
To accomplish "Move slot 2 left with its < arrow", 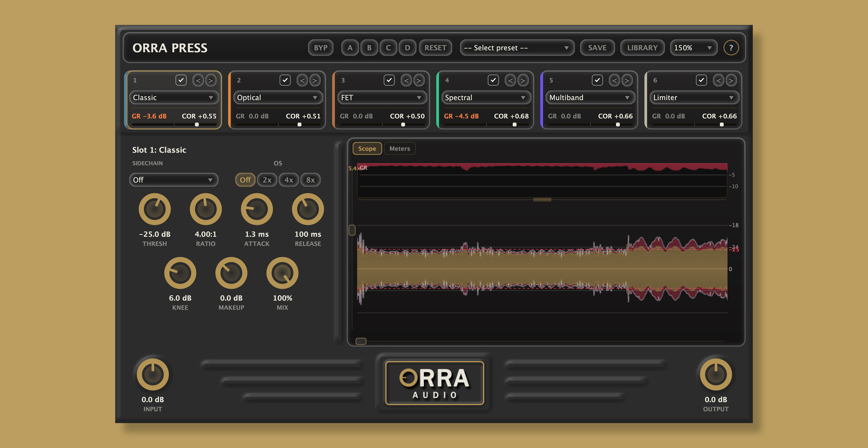I will pos(302,80).
